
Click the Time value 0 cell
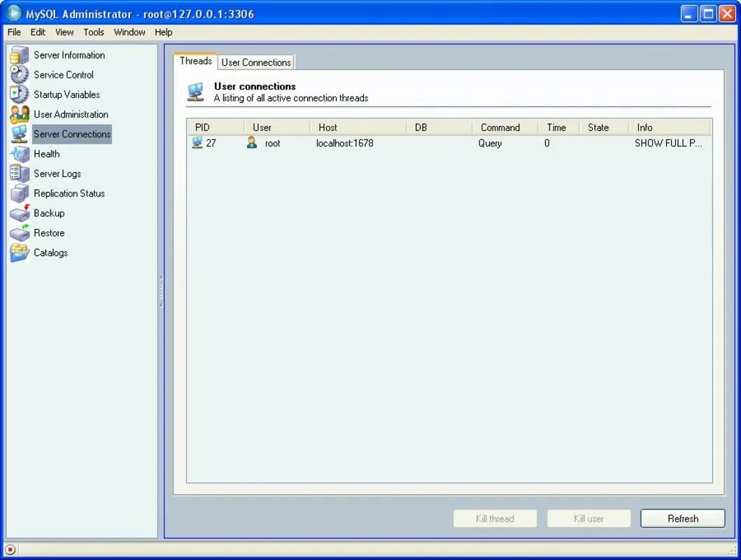[x=546, y=143]
